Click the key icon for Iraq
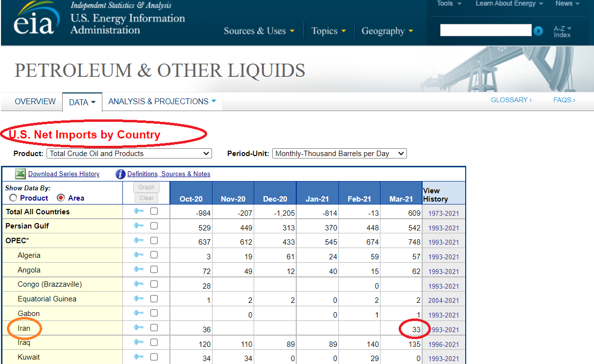594x364 pixels. pos(139,342)
